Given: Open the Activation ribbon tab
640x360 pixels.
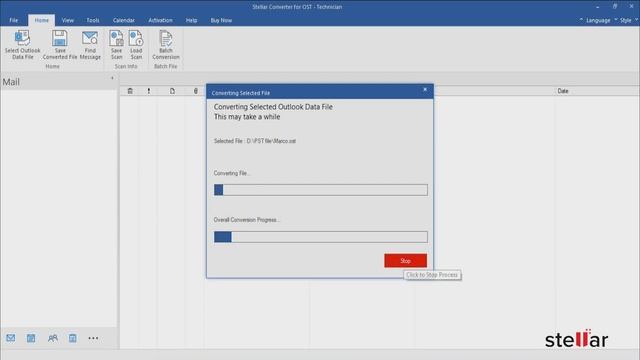Looking at the screenshot, I should tap(160, 20).
